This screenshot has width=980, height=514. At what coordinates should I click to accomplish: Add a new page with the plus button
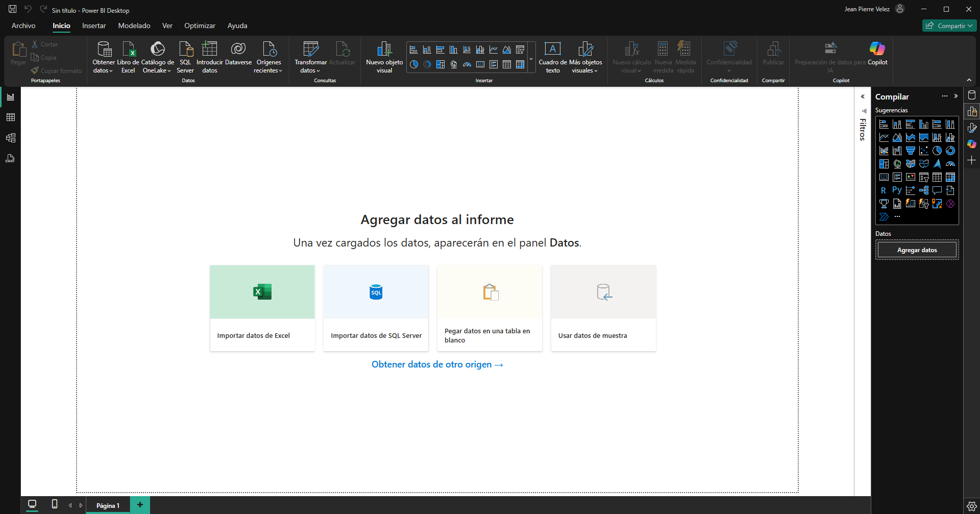tap(140, 505)
